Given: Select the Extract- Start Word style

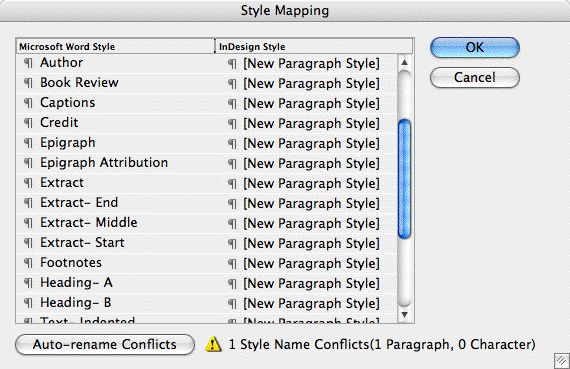Looking at the screenshot, I should (82, 242).
